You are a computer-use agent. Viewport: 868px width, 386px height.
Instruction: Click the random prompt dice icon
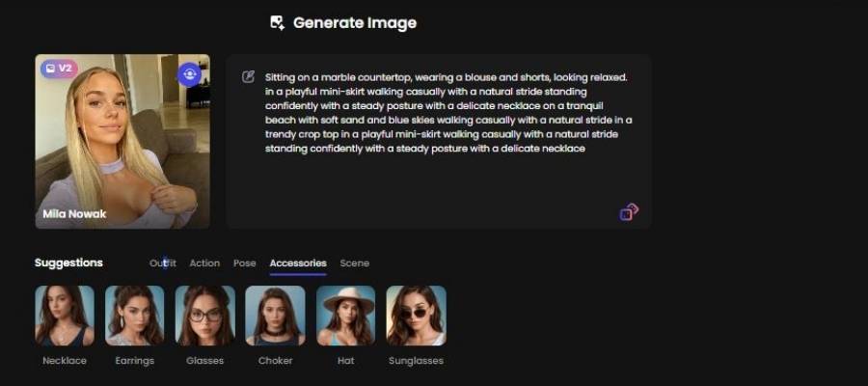[x=629, y=211]
